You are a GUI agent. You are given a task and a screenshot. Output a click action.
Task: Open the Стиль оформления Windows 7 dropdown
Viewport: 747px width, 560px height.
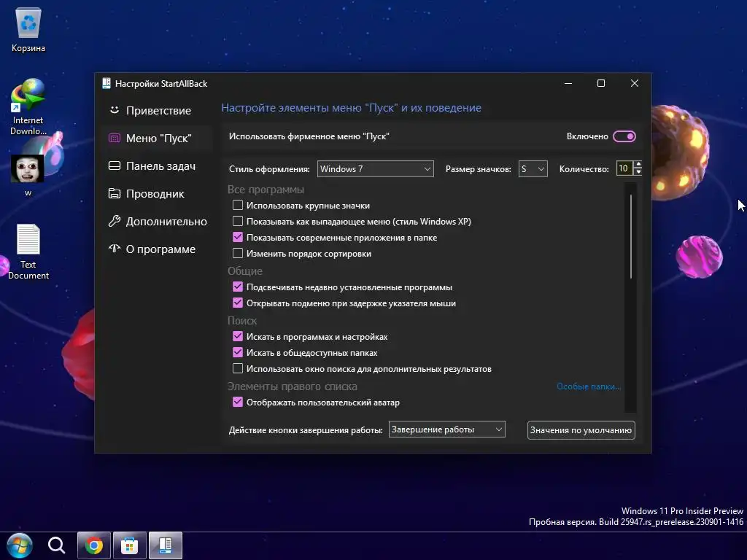[x=376, y=168]
